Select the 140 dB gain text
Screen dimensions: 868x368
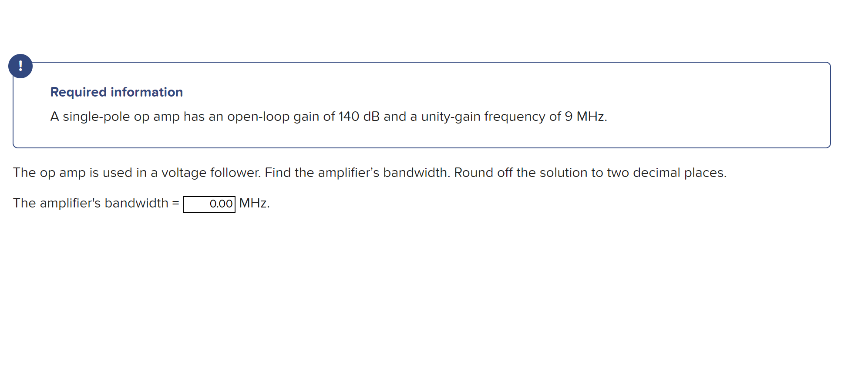tap(358, 116)
